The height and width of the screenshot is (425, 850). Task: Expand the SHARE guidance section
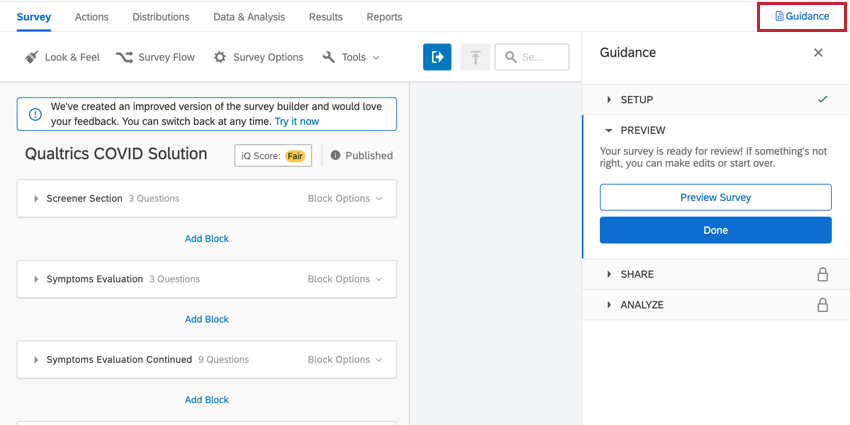point(609,274)
